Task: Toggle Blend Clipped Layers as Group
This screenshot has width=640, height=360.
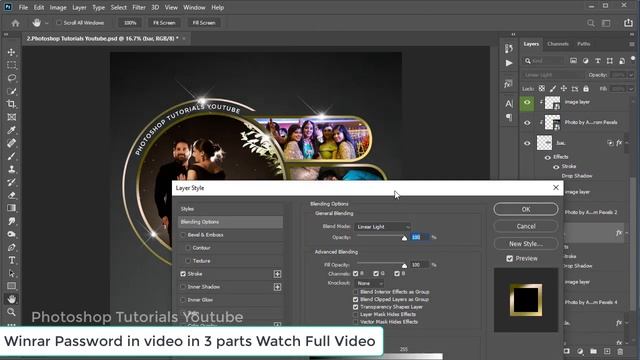Action: coord(356,300)
